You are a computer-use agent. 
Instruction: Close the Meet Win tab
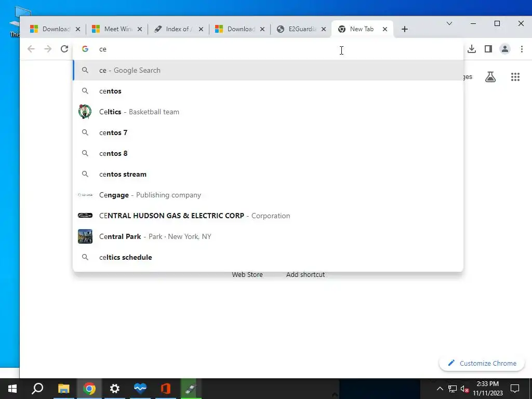[139, 29]
